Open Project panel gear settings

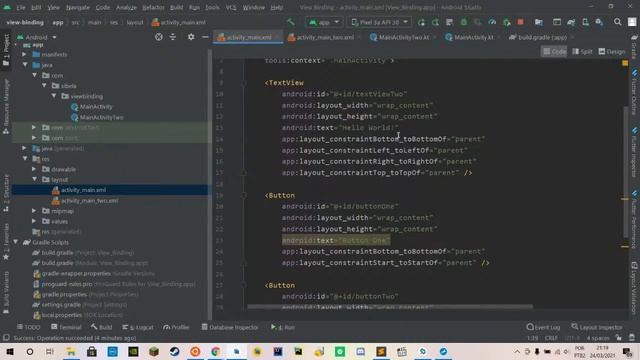pos(191,37)
